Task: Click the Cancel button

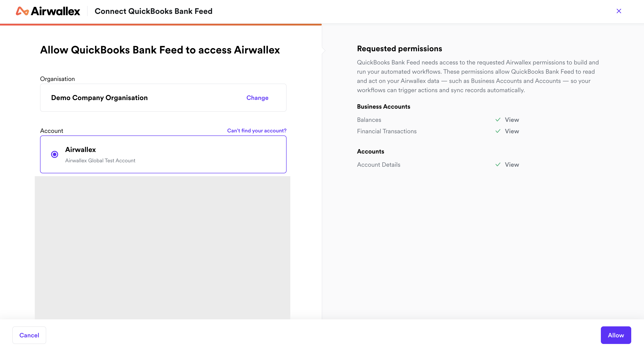Action: 29,335
